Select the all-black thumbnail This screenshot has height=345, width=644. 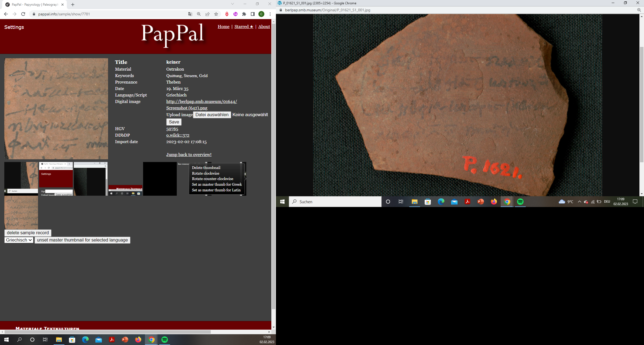point(160,179)
